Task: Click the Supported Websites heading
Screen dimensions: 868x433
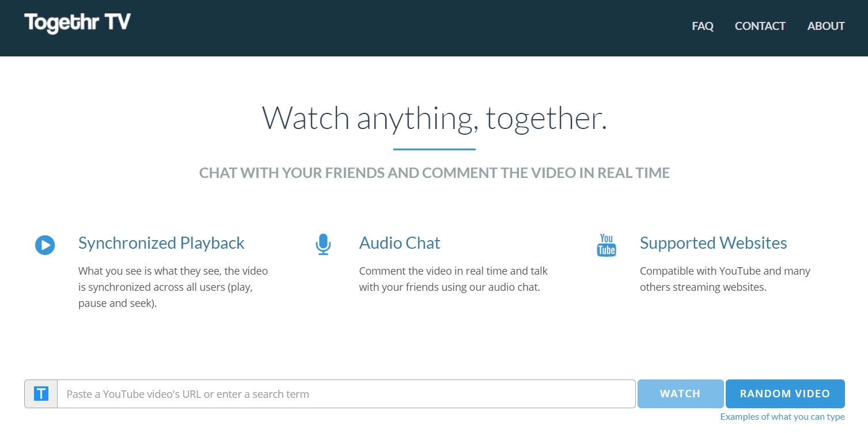Action: pos(714,243)
